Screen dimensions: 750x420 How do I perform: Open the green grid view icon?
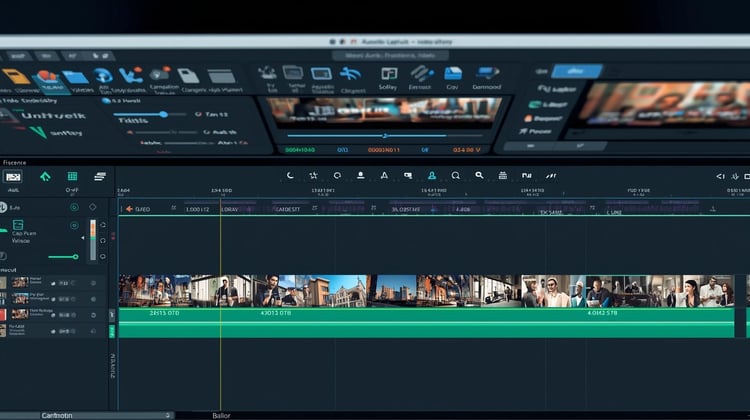click(x=72, y=177)
